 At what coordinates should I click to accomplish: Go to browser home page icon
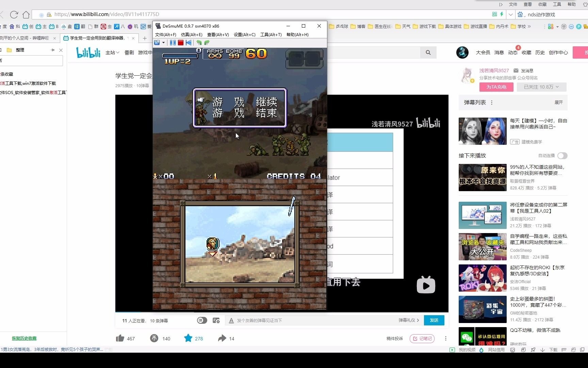pos(26,14)
